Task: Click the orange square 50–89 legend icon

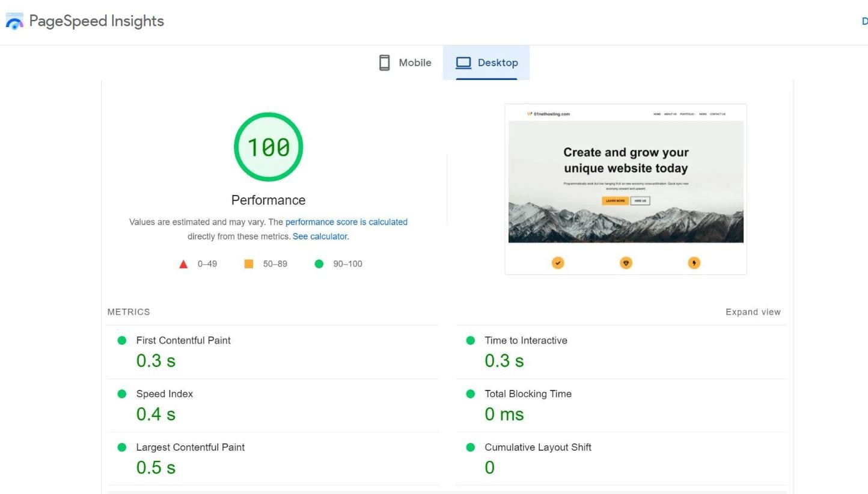Action: 249,264
